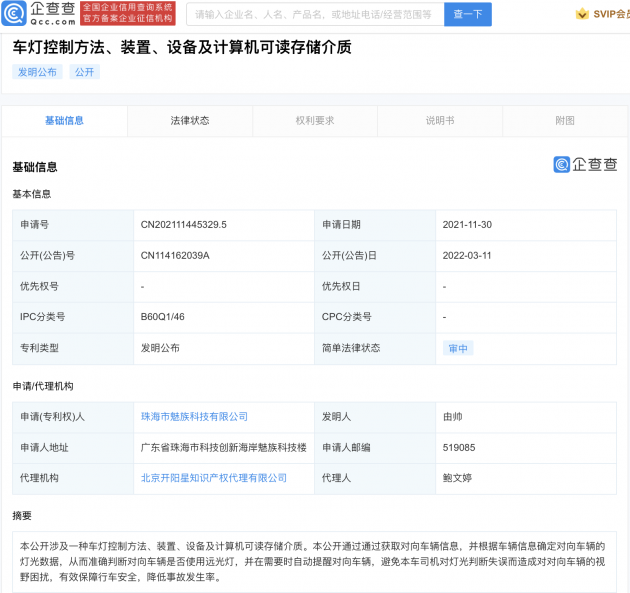Click the Qcc.com logo icon
This screenshot has height=593, width=630.
(x=14, y=13)
